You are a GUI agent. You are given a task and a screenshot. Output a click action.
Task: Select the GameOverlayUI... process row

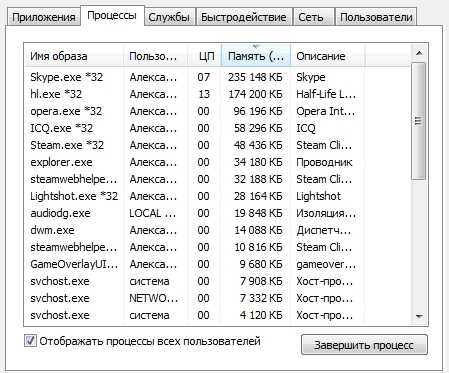pos(218,264)
